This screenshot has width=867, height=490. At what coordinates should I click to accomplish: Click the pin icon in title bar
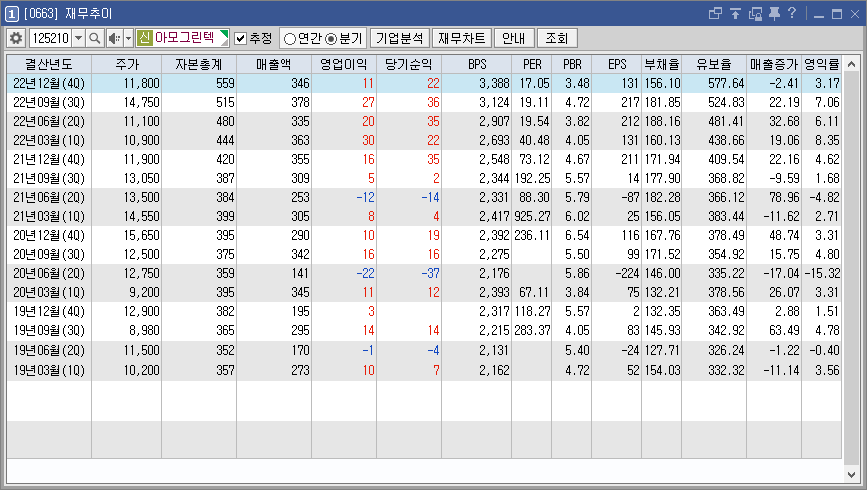click(774, 13)
